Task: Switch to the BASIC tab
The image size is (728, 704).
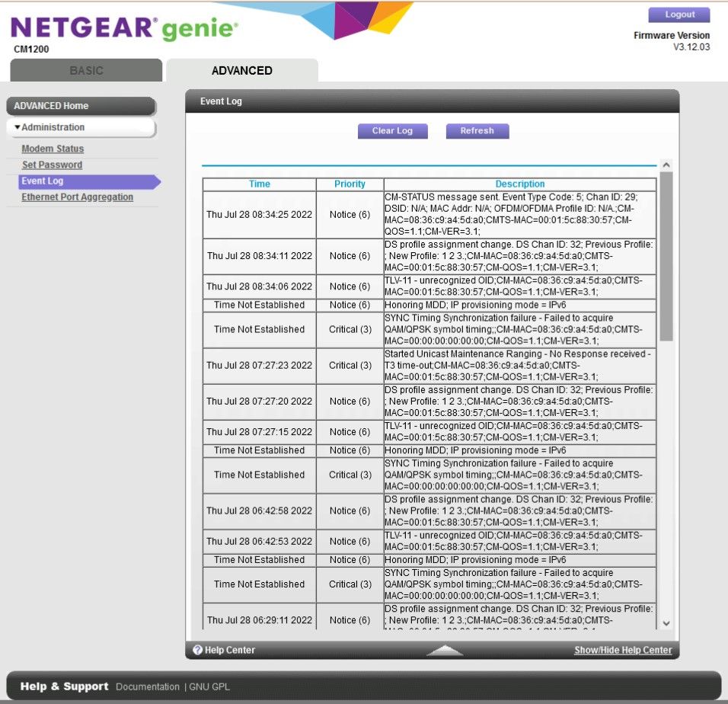Action: 85,70
